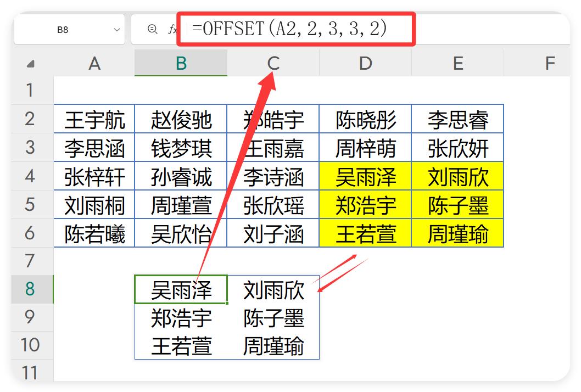Click cell containing 陈若曦
Viewport: 581px width, 392px height.
tap(94, 233)
